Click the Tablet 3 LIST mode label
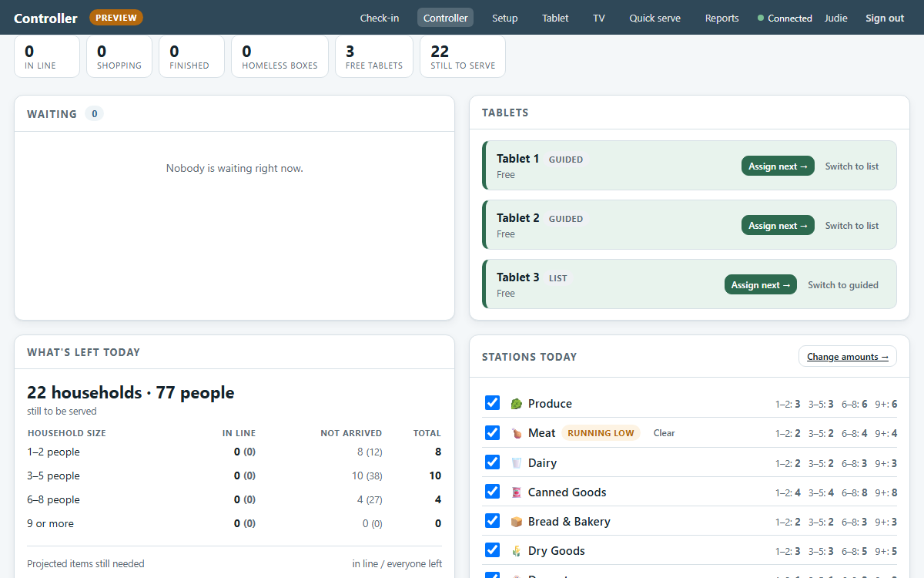Image resolution: width=924 pixels, height=578 pixels. (x=558, y=278)
